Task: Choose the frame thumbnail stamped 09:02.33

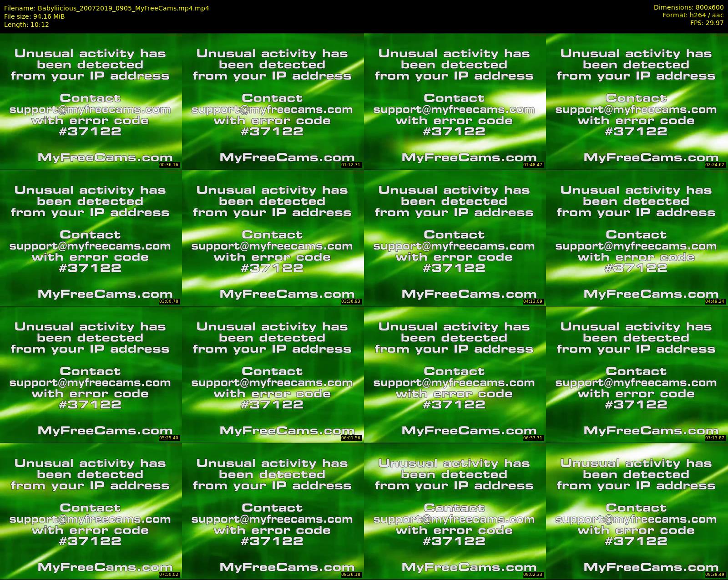Action: click(454, 511)
